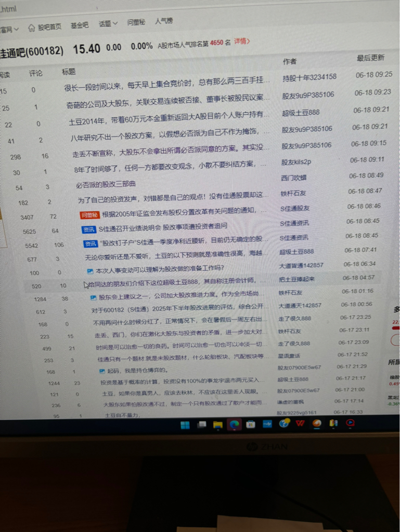Open post 土豆2014年，带着60万元本金重新返回大A股
Image resolution: width=400 pixels, height=532 pixels.
point(169,117)
